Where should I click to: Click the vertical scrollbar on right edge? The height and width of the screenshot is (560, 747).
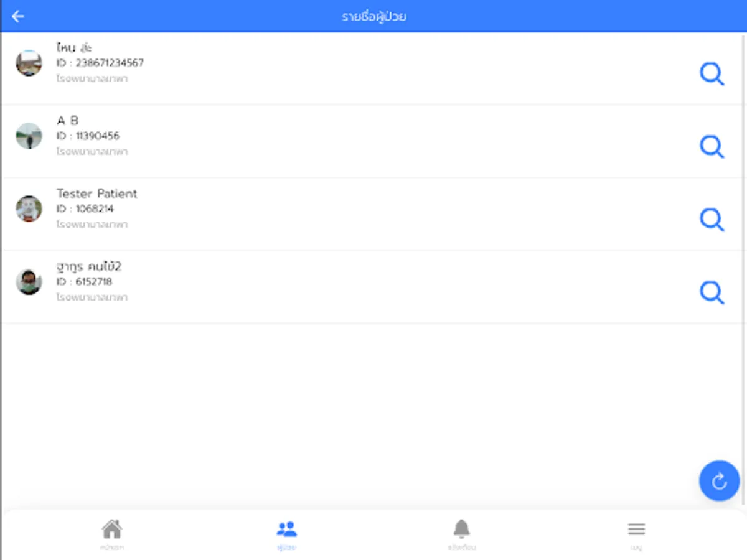[x=745, y=268]
